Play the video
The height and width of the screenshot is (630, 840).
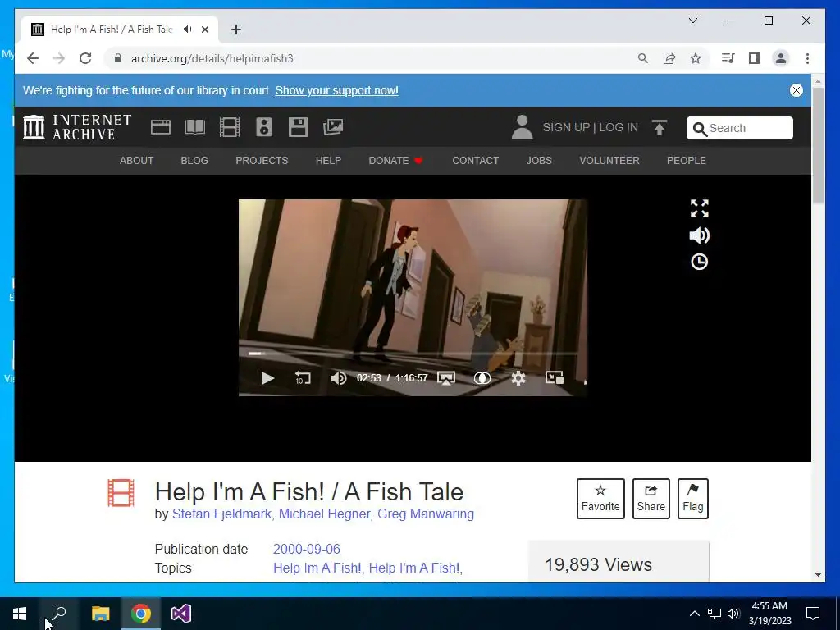tap(267, 378)
